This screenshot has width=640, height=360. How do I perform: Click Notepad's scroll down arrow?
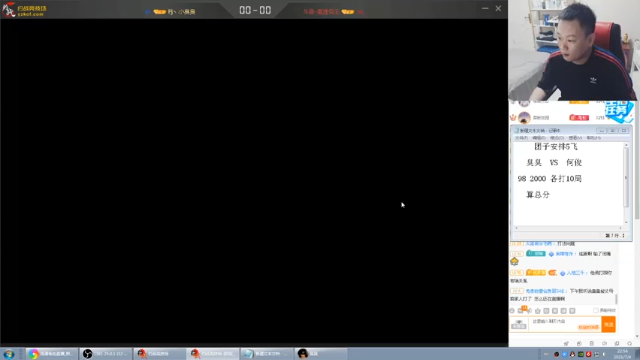tap(626, 222)
